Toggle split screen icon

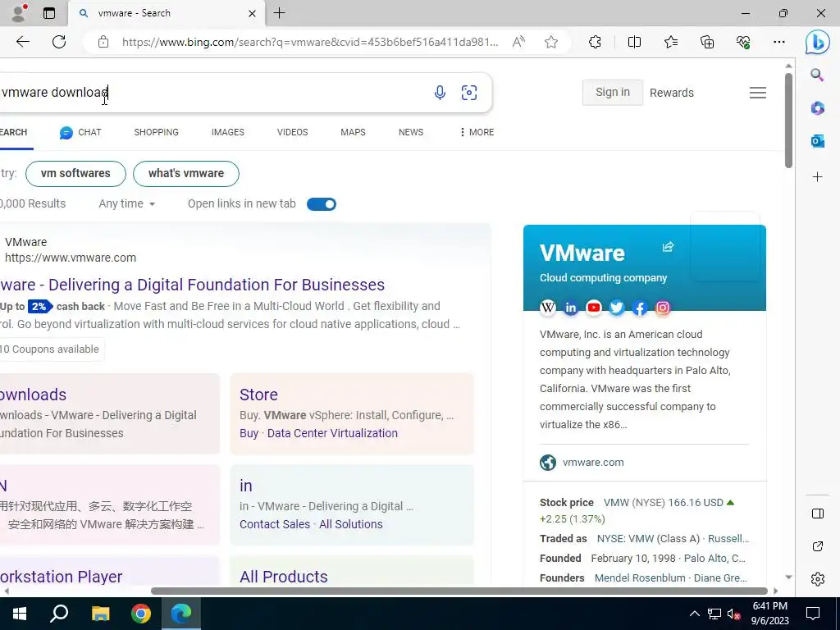click(x=634, y=42)
